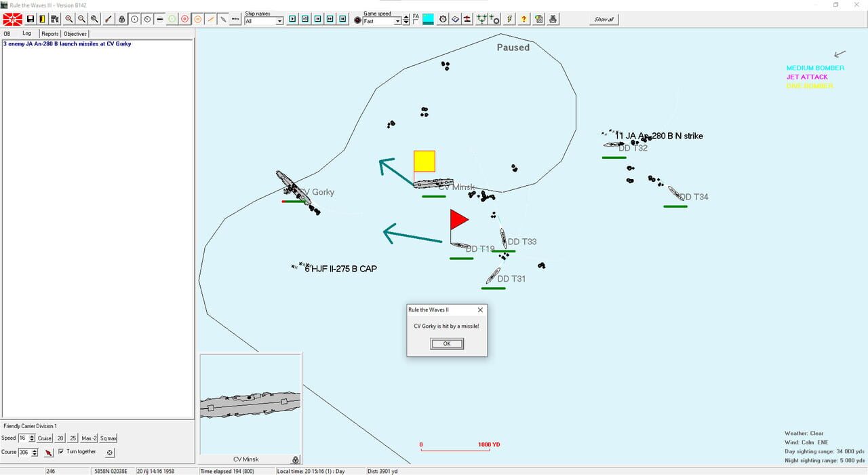This screenshot has height=475, width=868.
Task: Click the cyan sea display toggle
Action: pos(427,18)
